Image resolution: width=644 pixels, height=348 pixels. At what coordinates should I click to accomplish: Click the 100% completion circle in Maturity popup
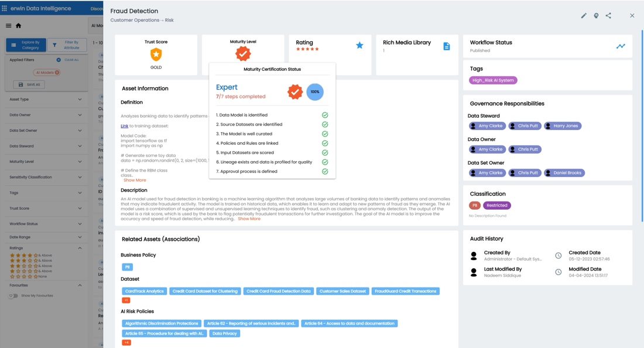click(x=314, y=92)
